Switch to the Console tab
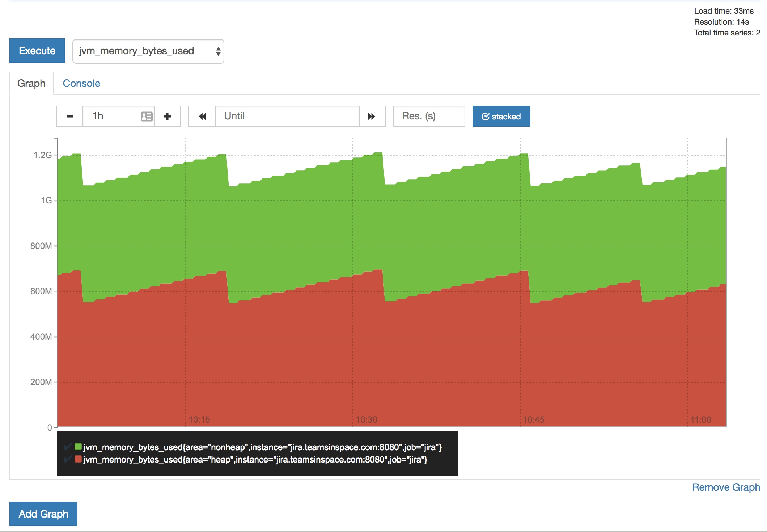The height and width of the screenshot is (532, 767). click(x=81, y=83)
